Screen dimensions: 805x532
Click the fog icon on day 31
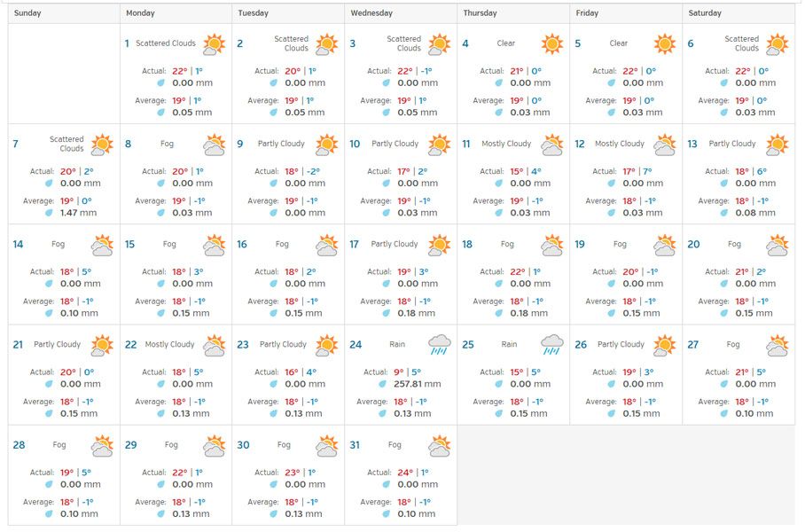tap(439, 445)
